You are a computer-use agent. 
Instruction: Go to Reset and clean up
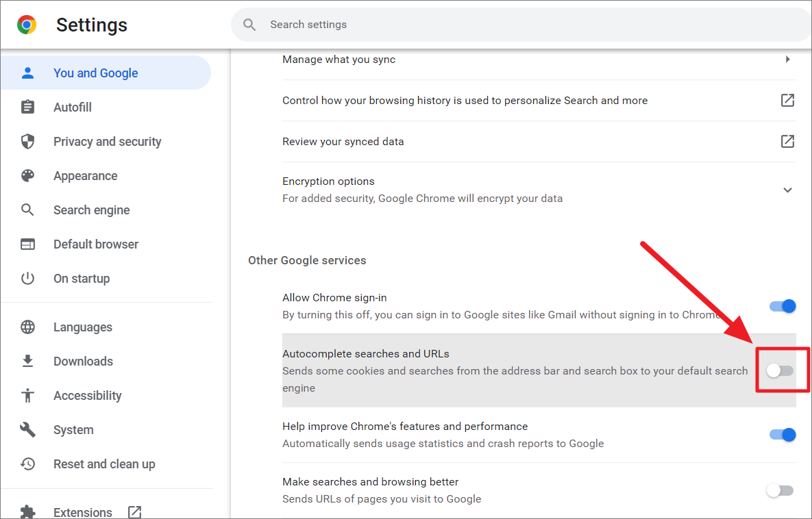[x=104, y=464]
